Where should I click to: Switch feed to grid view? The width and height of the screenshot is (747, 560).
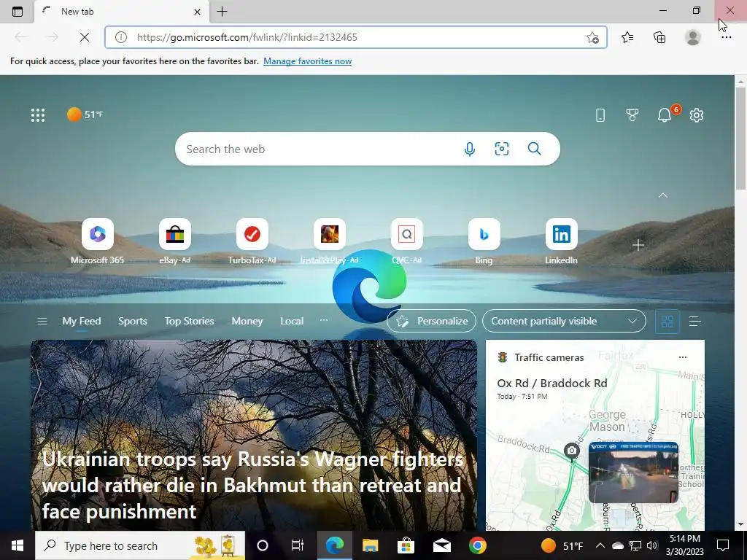tap(667, 322)
